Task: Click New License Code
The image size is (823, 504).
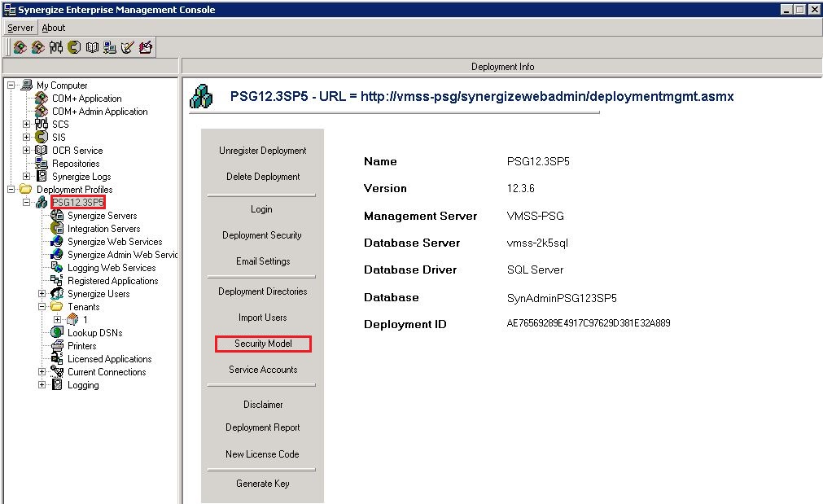Action: click(x=262, y=454)
